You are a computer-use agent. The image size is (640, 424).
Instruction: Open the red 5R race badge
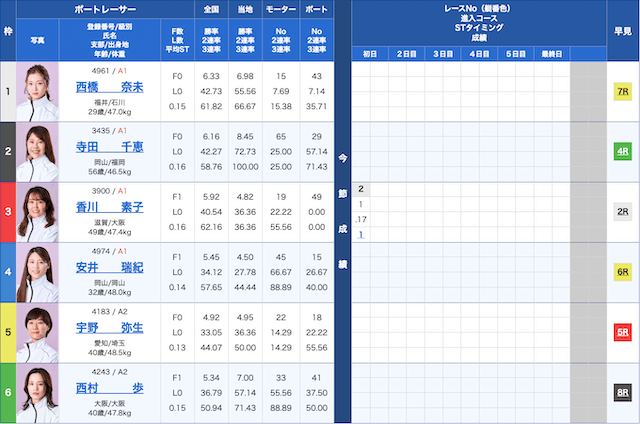point(622,332)
